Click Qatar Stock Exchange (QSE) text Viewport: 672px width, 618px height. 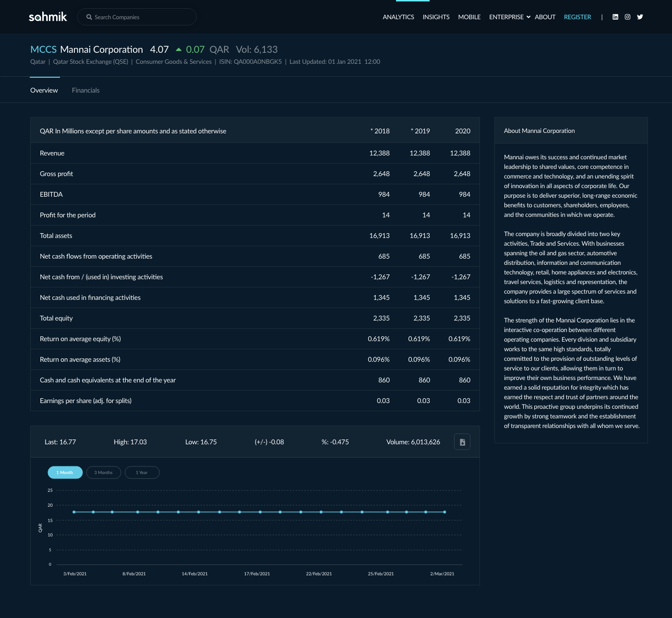[x=91, y=61]
